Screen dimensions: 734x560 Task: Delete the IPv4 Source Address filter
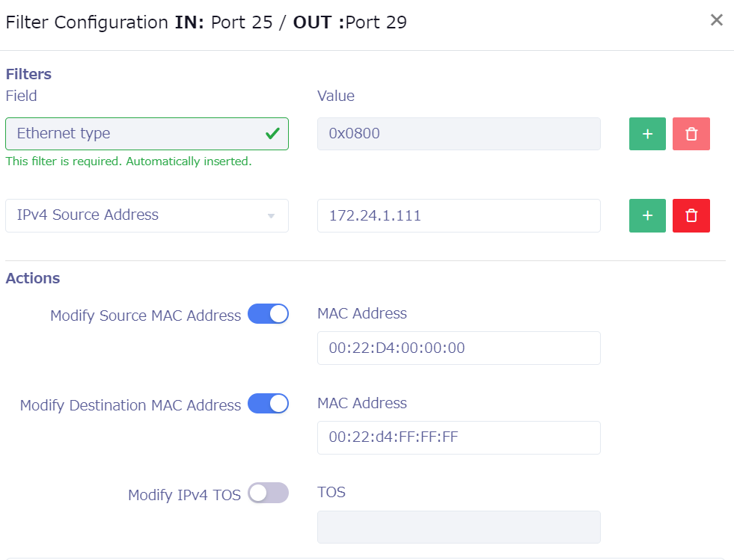point(691,215)
